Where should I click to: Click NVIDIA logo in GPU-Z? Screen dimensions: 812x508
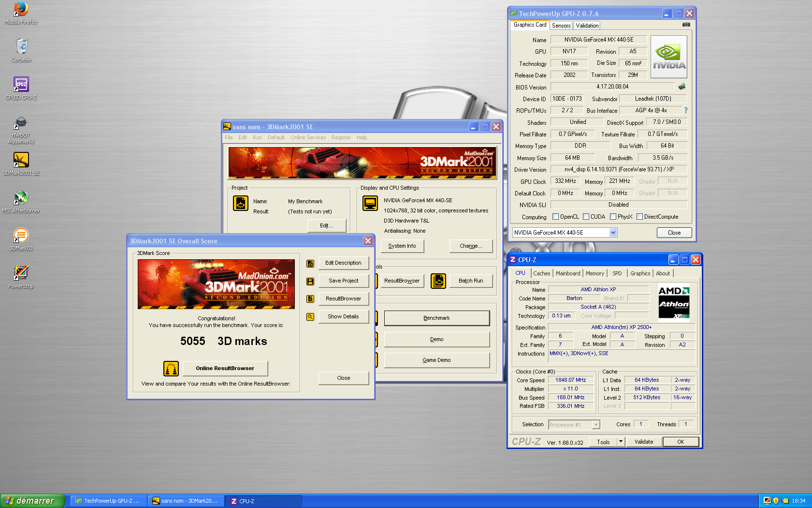tap(669, 57)
